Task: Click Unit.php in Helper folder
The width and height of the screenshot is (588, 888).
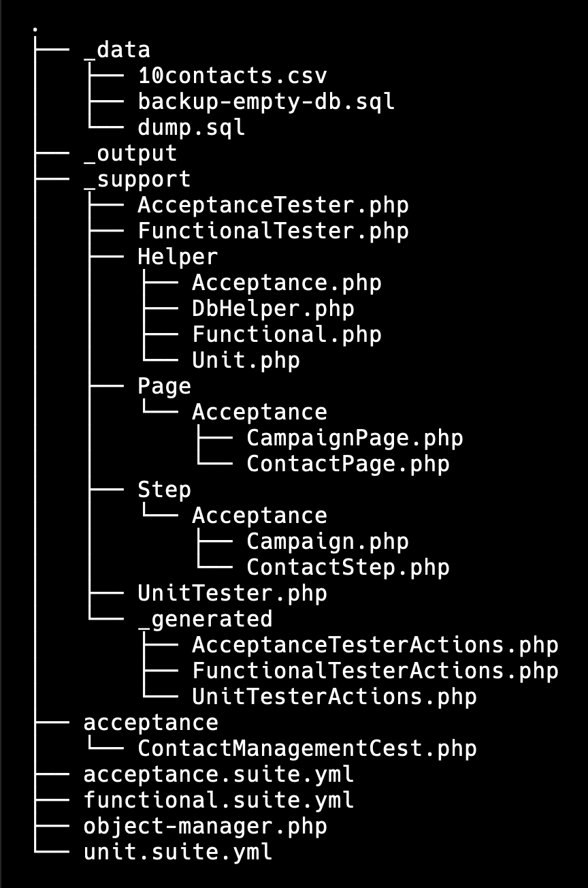Action: 246,360
